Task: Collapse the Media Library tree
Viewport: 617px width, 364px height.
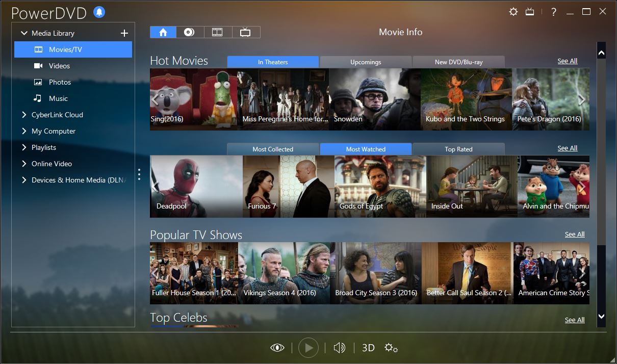Action: 24,33
